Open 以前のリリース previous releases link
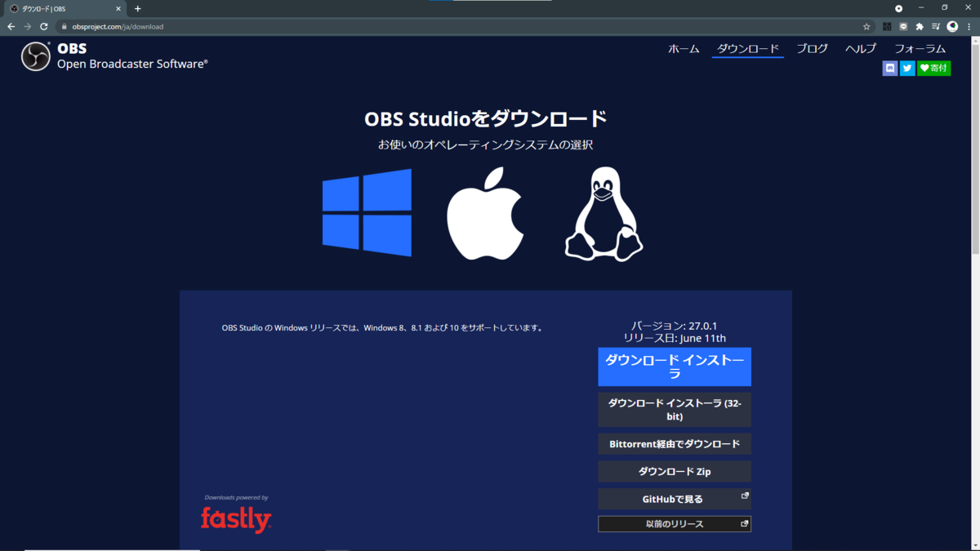The height and width of the screenshot is (551, 980). [675, 524]
